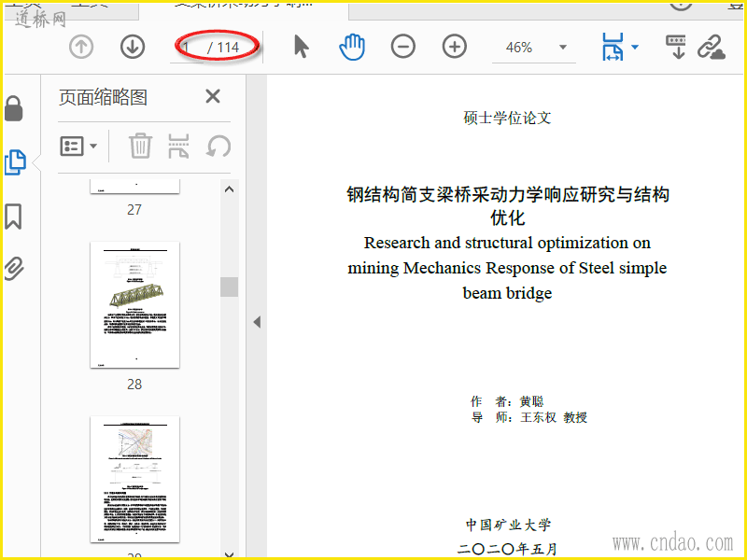747x560 pixels.
Task: Click the thumbnail panel scrollbar handle
Action: (229, 287)
